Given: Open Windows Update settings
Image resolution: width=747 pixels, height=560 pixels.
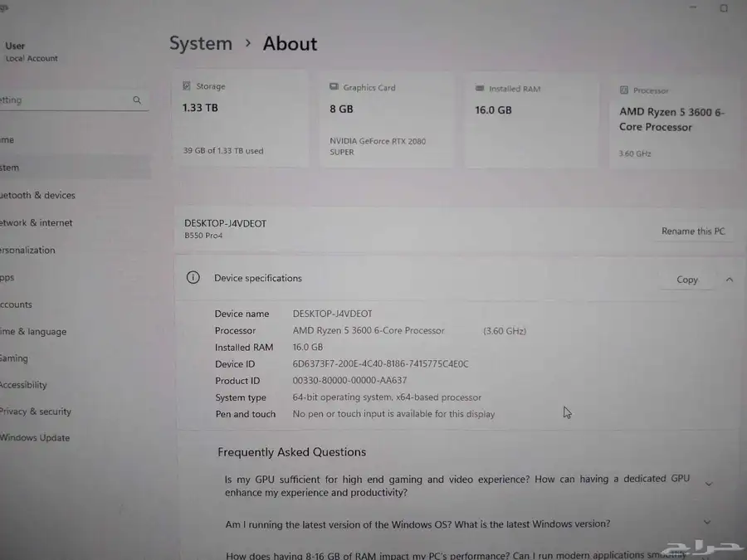Looking at the screenshot, I should (35, 437).
